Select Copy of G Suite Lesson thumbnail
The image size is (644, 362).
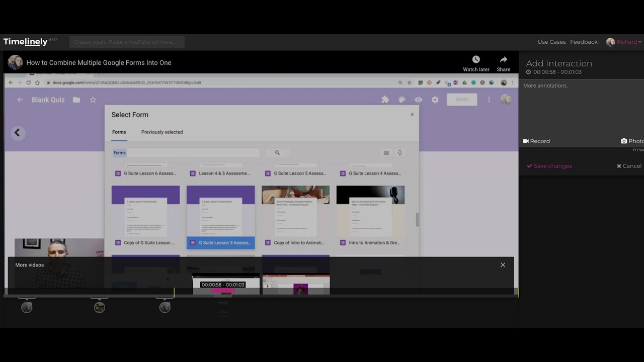click(145, 217)
